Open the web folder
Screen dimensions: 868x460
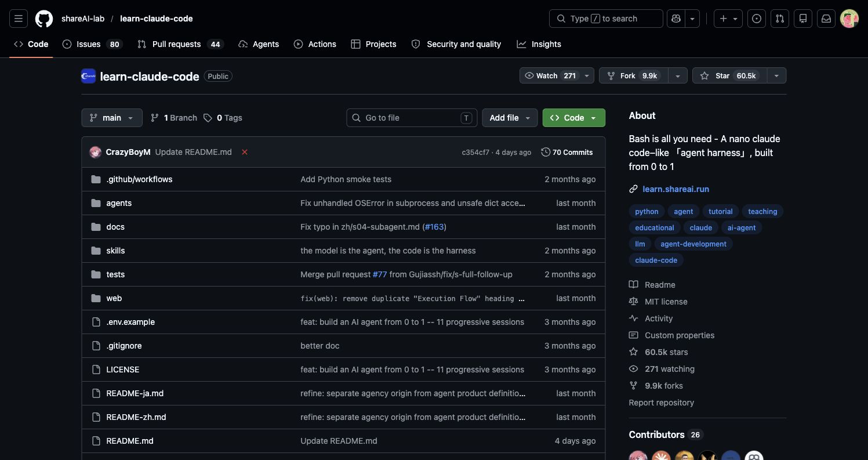click(x=114, y=298)
